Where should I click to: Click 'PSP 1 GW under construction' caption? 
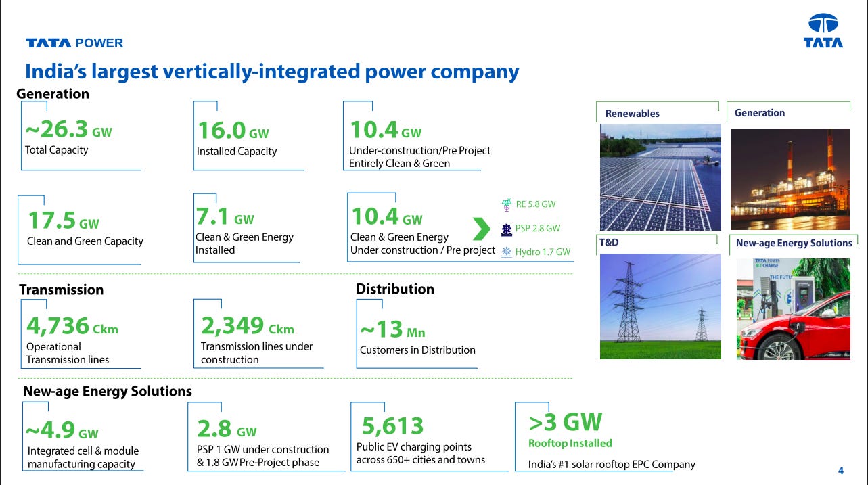point(263,450)
